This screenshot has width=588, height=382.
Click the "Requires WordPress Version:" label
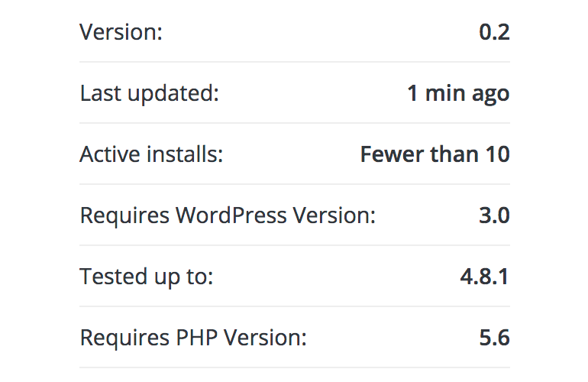[x=228, y=215]
